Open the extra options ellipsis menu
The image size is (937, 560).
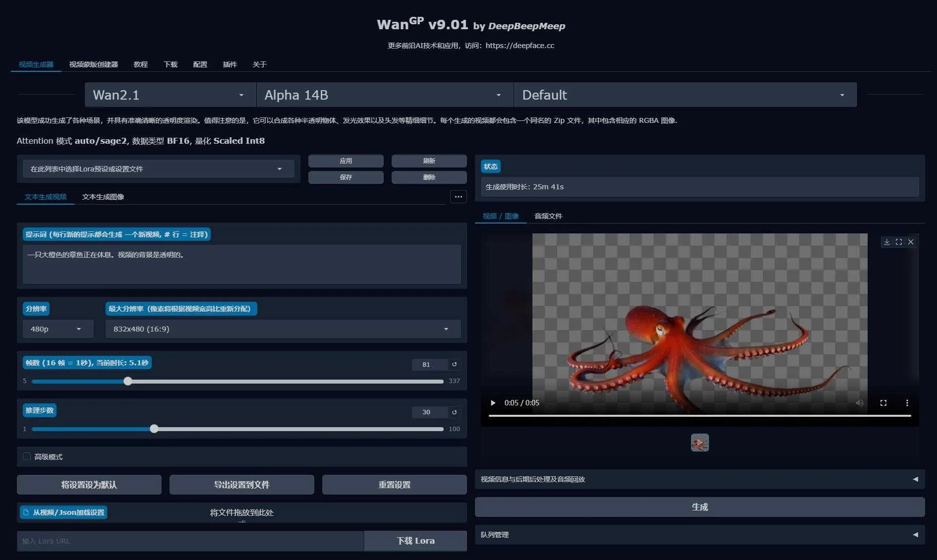click(458, 197)
